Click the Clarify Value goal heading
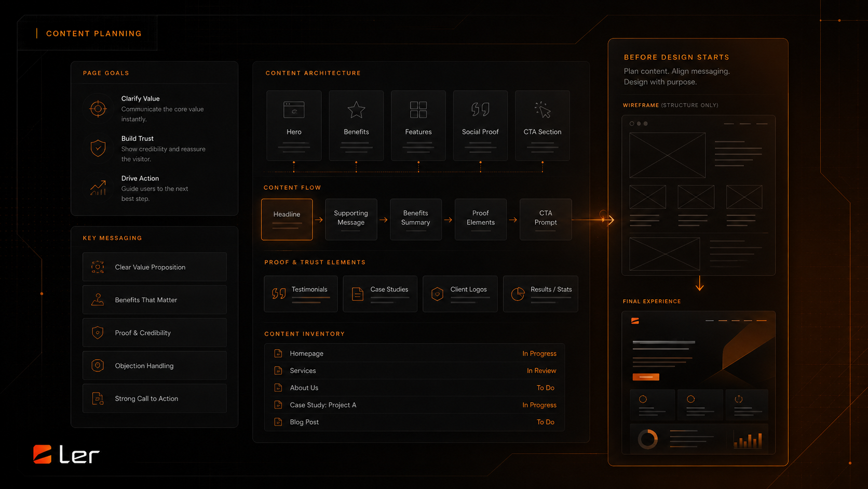Viewport: 868px width, 489px height. (x=141, y=99)
